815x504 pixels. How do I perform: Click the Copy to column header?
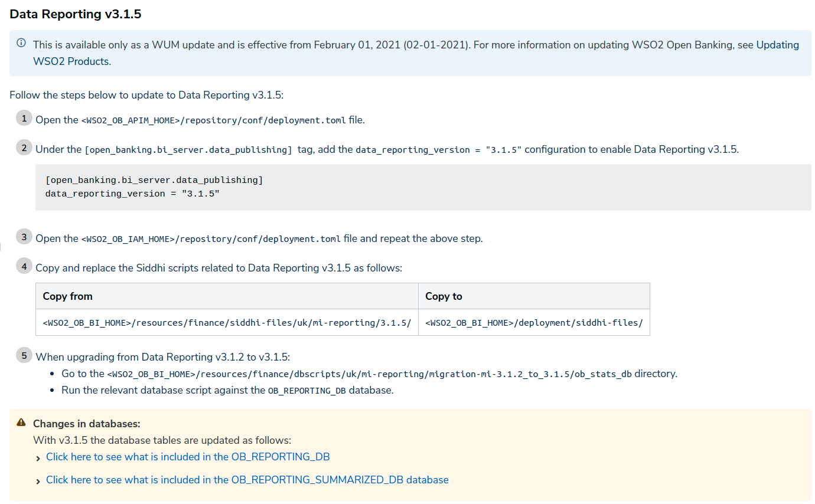point(444,296)
